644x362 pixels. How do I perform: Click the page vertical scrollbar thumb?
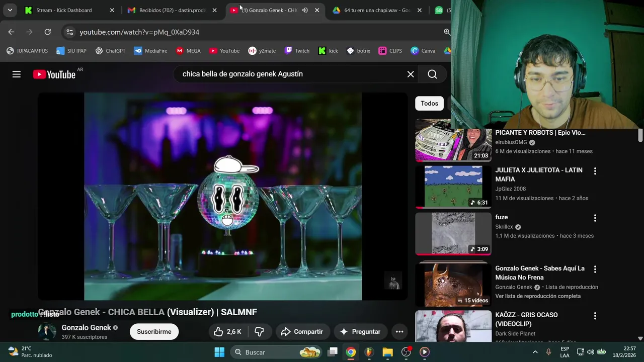(x=640, y=135)
